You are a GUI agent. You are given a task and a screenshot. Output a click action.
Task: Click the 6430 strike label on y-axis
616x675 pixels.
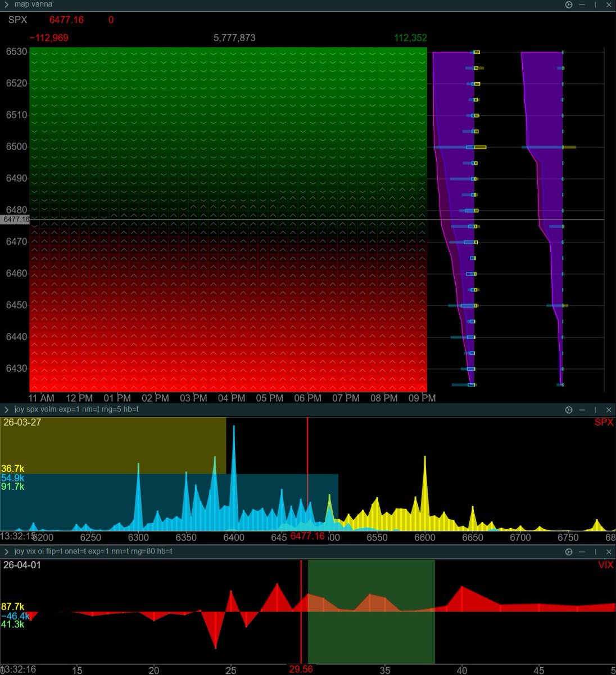(16, 368)
